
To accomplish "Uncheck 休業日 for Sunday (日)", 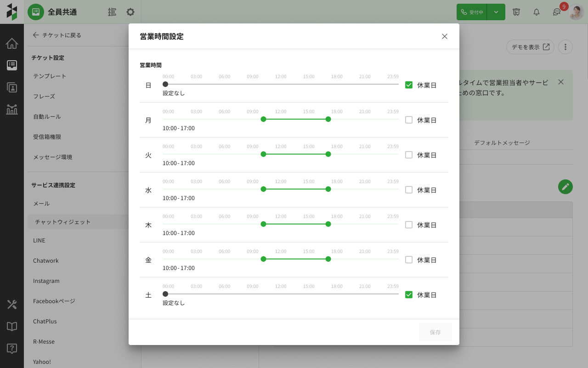I will coord(409,85).
